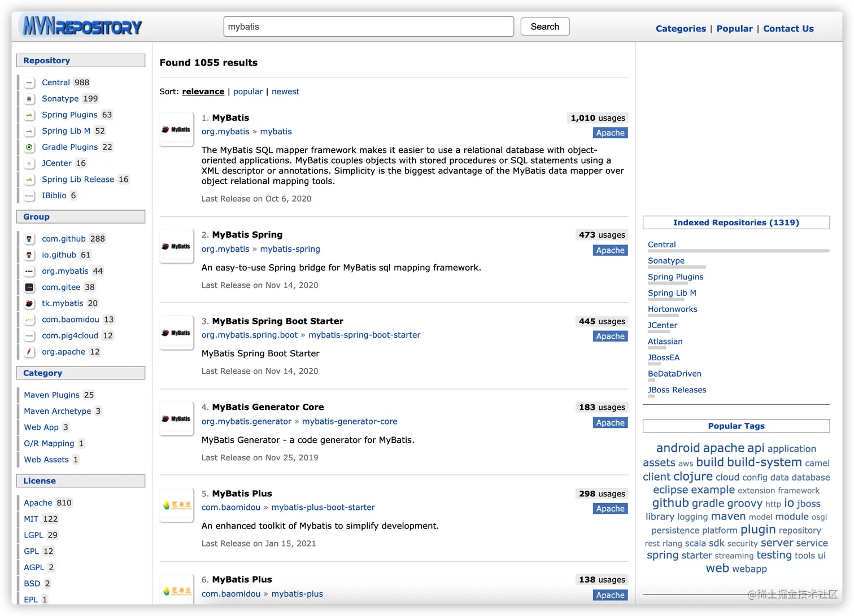Filter by Apache license in sidebar

tap(38, 503)
